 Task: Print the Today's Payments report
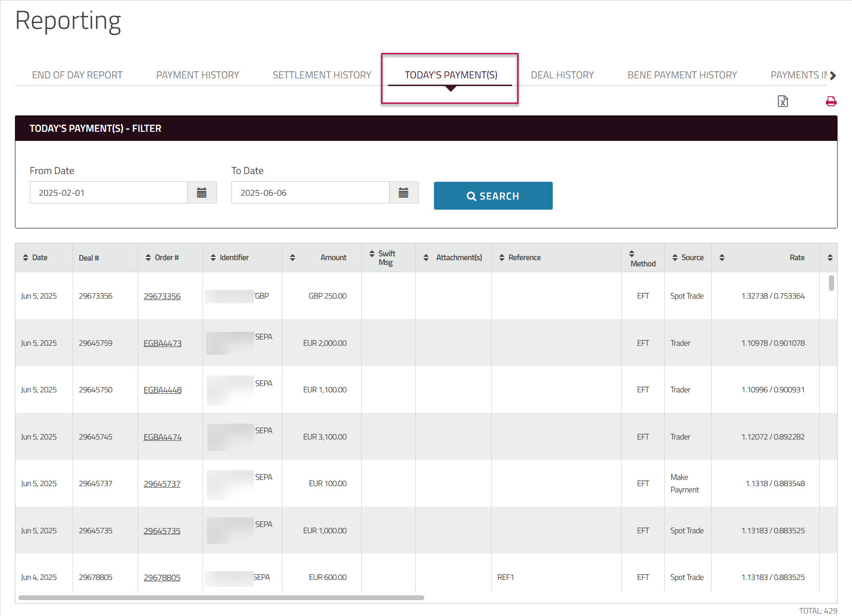pyautogui.click(x=831, y=101)
